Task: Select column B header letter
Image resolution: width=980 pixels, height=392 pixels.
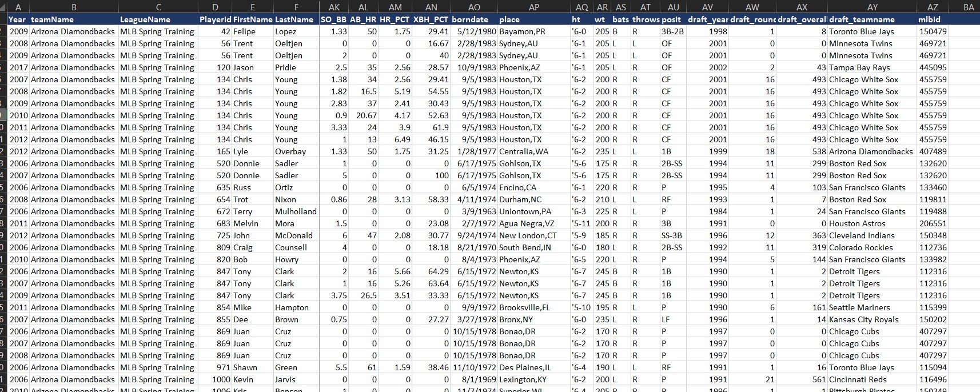Action: click(x=74, y=7)
